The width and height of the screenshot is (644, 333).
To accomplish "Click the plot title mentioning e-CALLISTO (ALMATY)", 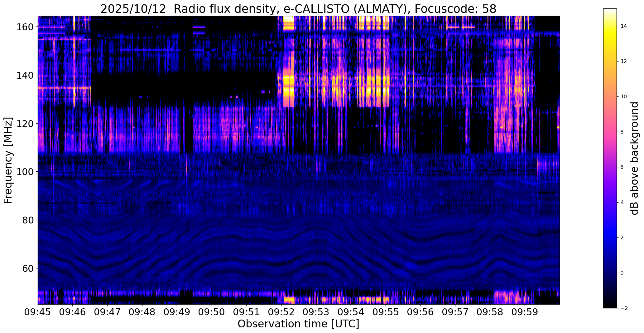I will (298, 9).
